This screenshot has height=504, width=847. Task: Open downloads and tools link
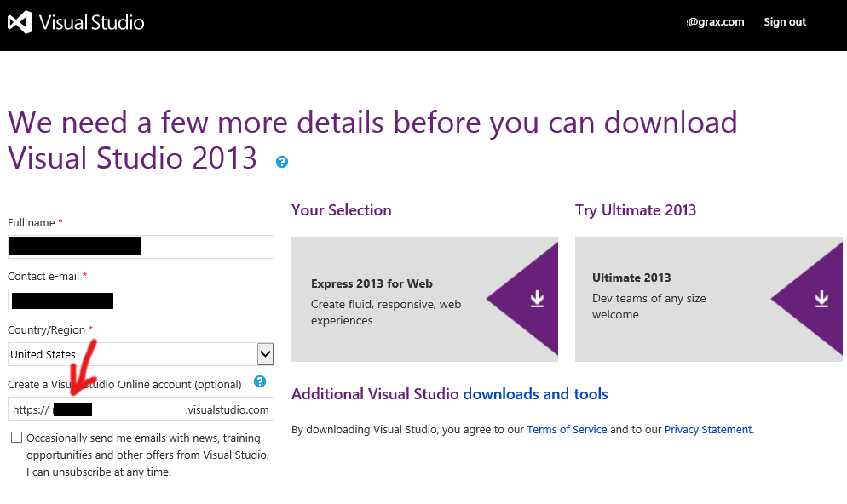pyautogui.click(x=535, y=394)
